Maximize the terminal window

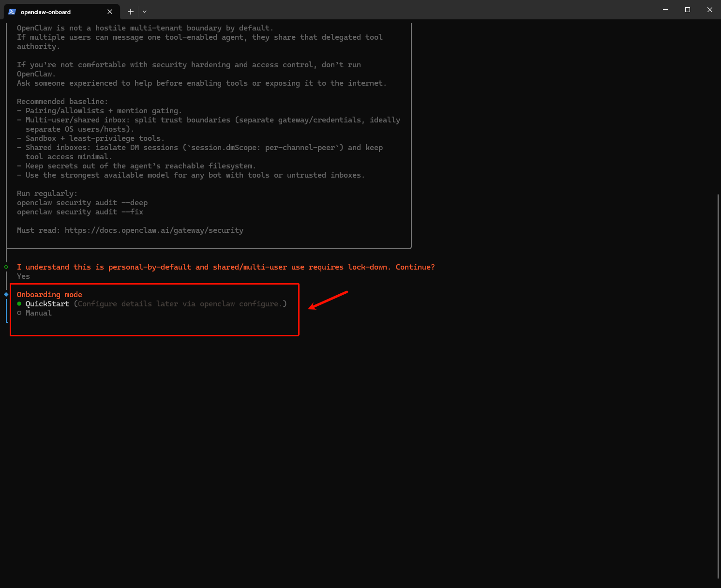[x=688, y=10]
